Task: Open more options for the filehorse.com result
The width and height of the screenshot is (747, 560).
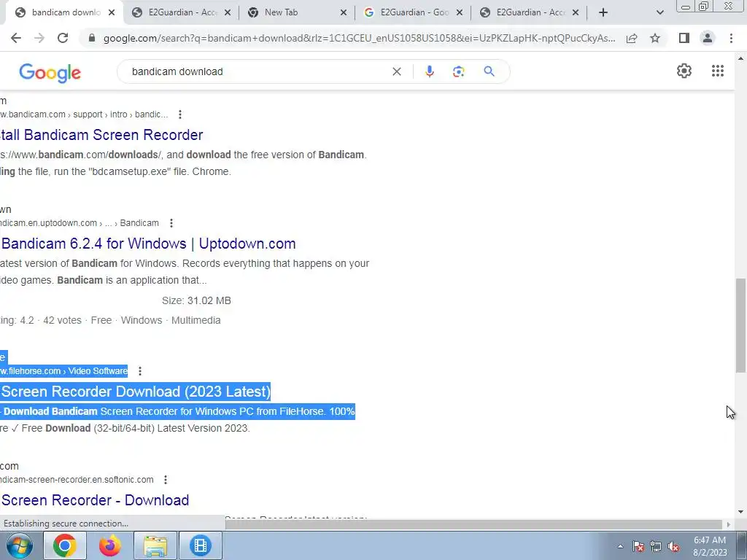Action: coord(139,371)
